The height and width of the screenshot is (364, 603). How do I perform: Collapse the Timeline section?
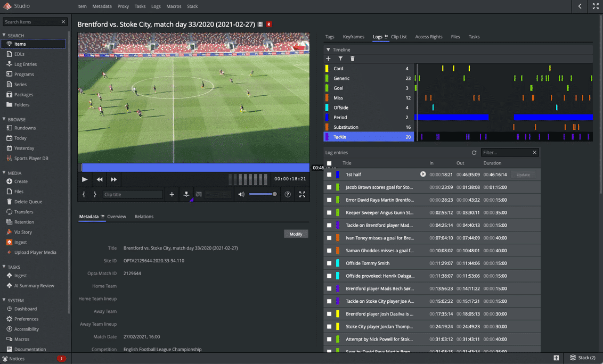pyautogui.click(x=328, y=49)
